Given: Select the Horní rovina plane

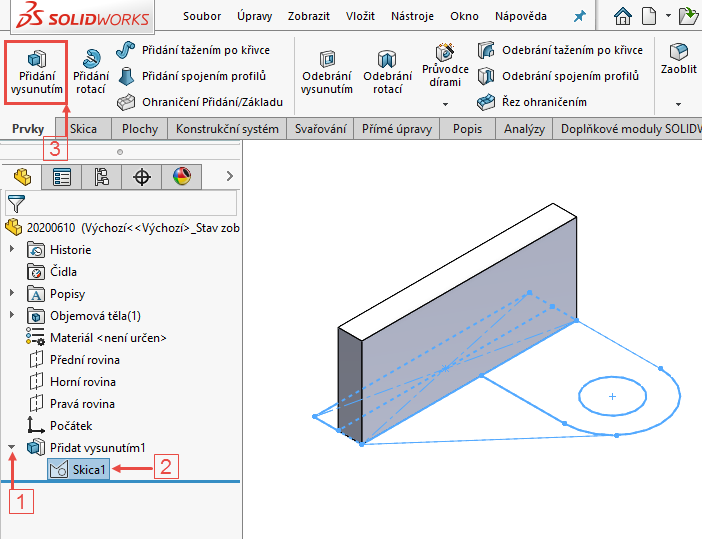Looking at the screenshot, I should [x=72, y=382].
